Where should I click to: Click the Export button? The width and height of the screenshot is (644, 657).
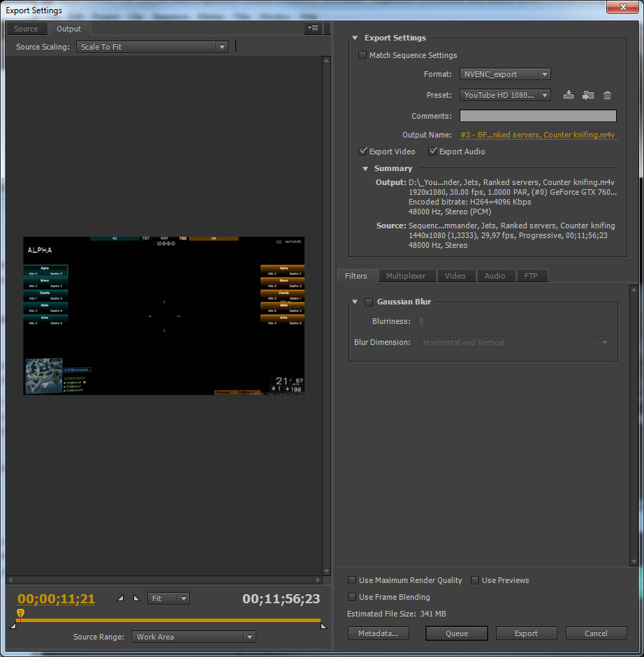pyautogui.click(x=526, y=633)
